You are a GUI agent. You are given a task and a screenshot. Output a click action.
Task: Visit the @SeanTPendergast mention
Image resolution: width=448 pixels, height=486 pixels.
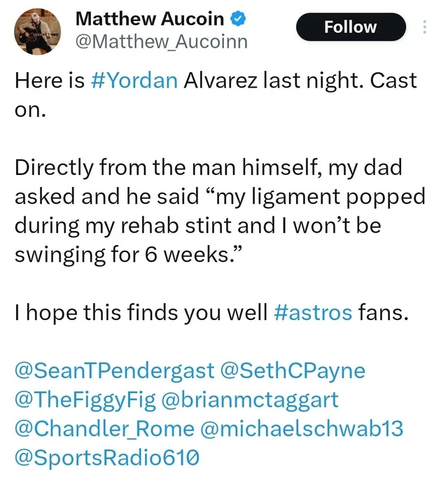coord(115,370)
